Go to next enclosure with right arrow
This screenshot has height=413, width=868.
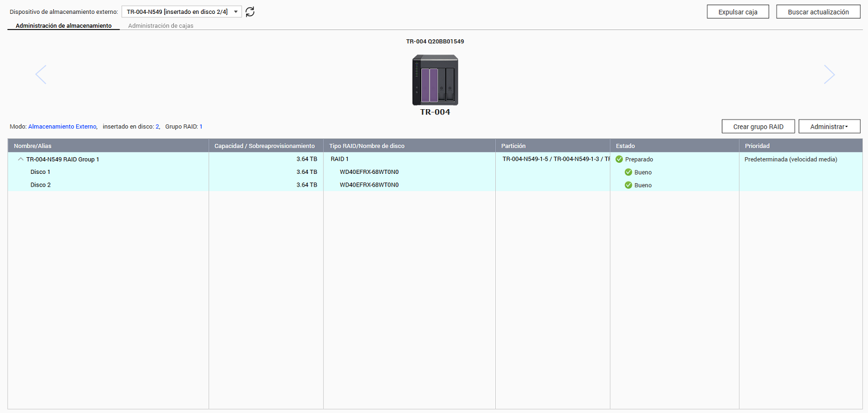(829, 75)
